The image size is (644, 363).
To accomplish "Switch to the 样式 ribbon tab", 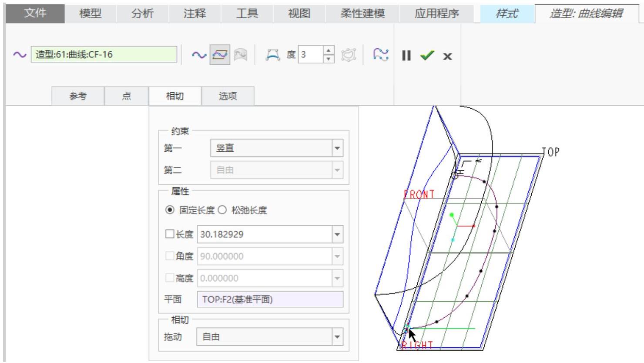I will [x=507, y=14].
